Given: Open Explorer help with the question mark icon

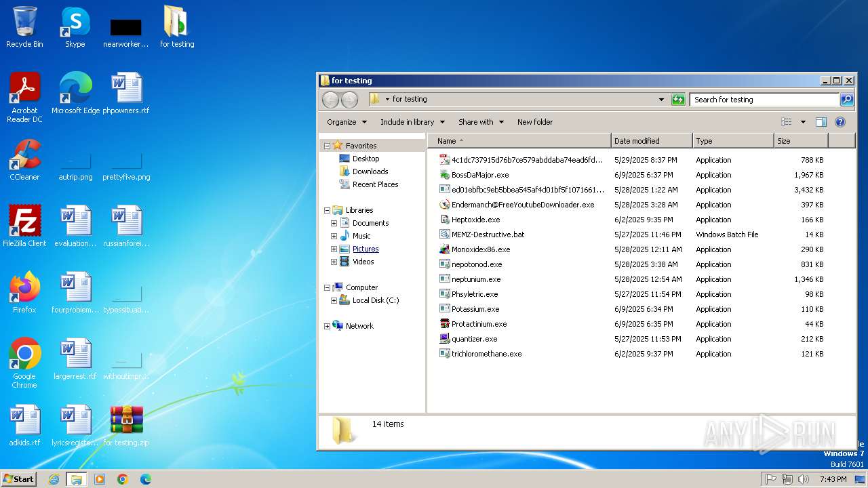Looking at the screenshot, I should tap(840, 122).
